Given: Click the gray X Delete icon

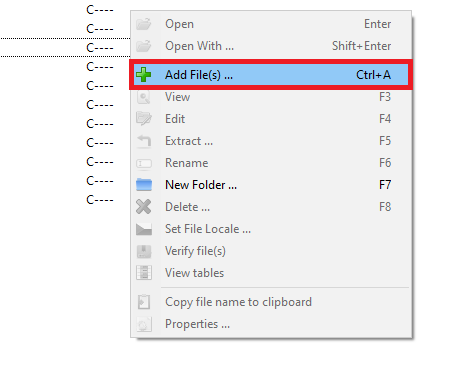Looking at the screenshot, I should [144, 207].
